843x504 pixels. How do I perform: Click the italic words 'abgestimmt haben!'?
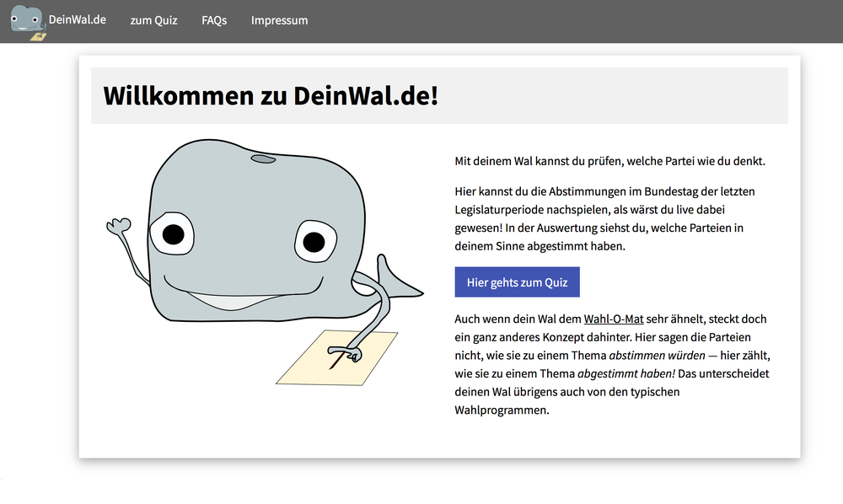point(626,373)
